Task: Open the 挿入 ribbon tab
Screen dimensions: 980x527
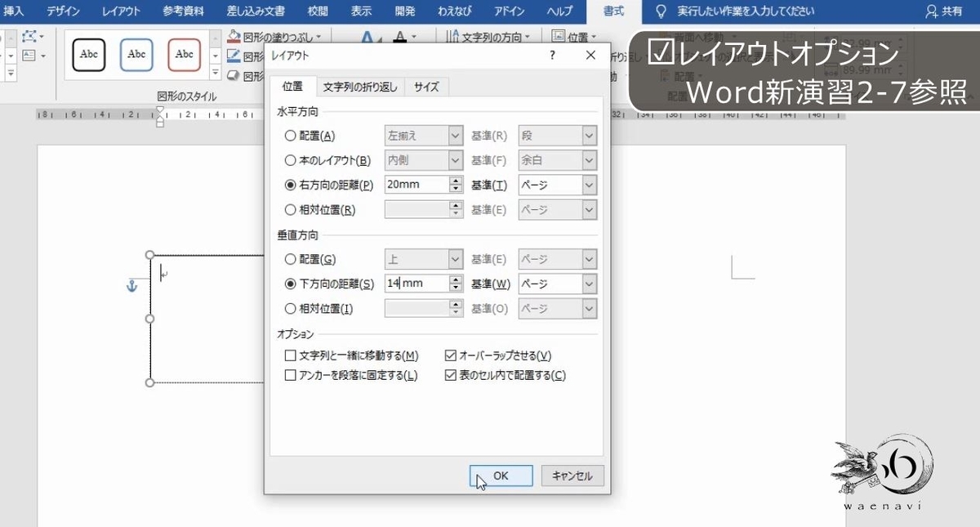Action: click(x=15, y=11)
